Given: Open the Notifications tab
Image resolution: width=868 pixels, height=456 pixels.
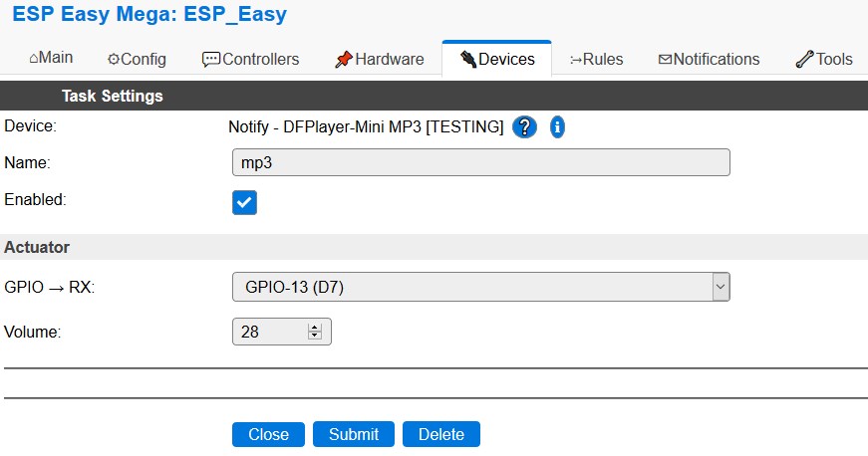Looking at the screenshot, I should tap(709, 60).
